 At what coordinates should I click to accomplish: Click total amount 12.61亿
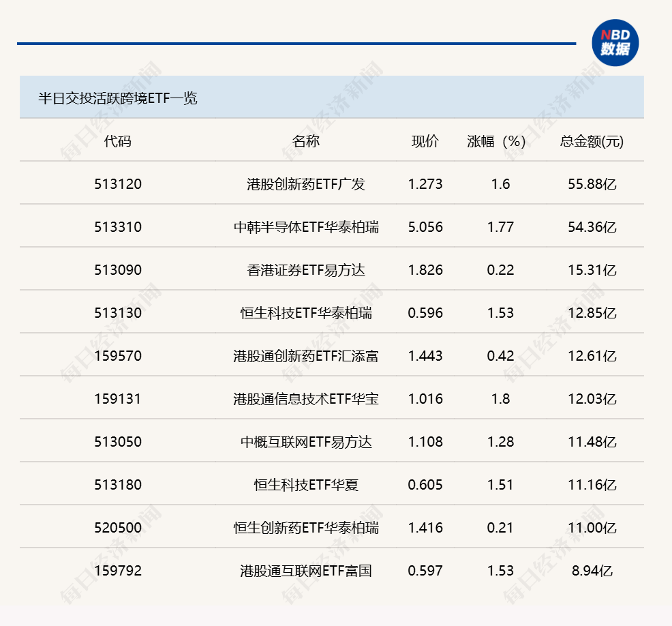click(x=592, y=355)
